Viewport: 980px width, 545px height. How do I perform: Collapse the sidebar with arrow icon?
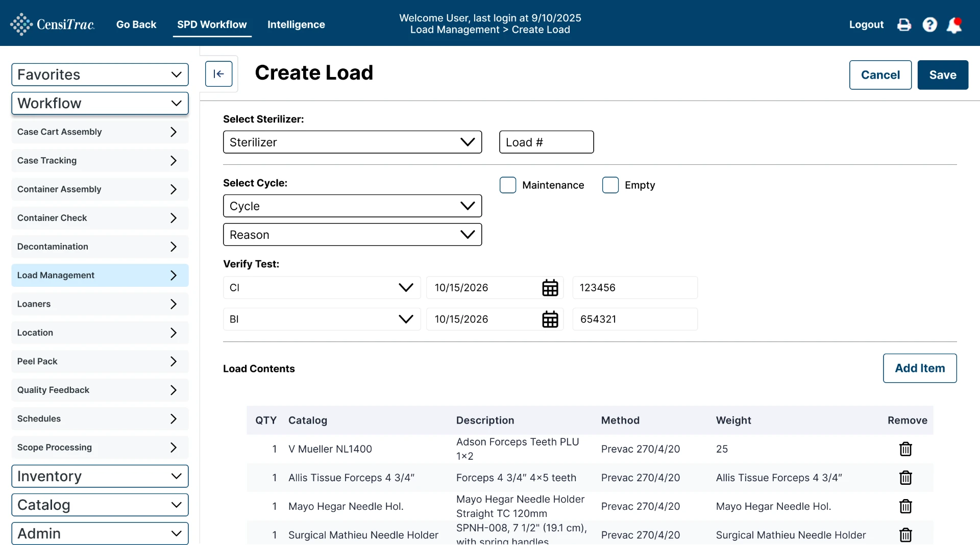[x=219, y=74]
